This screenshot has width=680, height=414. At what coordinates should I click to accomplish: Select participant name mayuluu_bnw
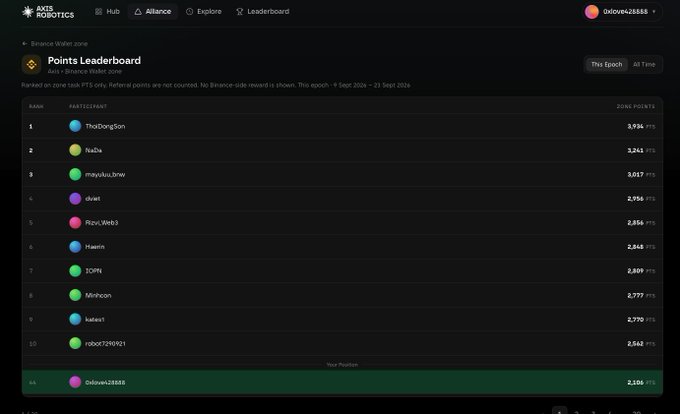[x=105, y=174]
